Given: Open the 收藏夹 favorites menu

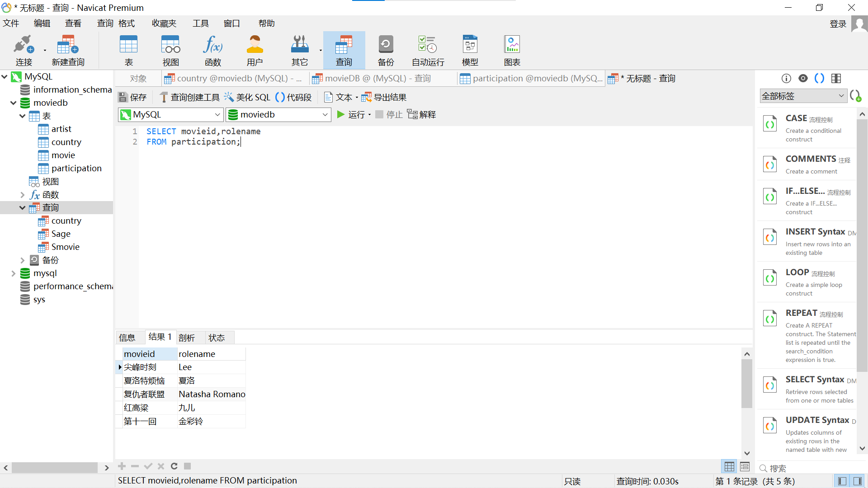Looking at the screenshot, I should click(x=164, y=23).
